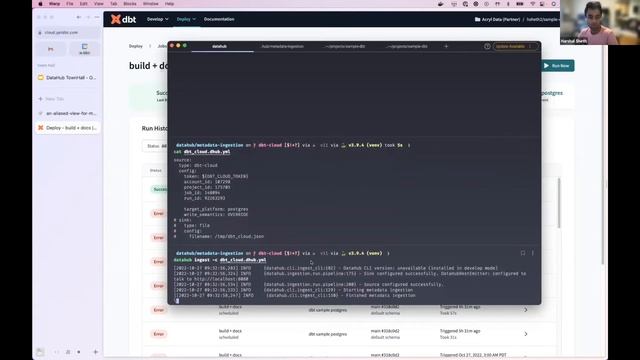640x360 pixels.
Task: Click the Status filter in Run History
Action: (x=157, y=146)
